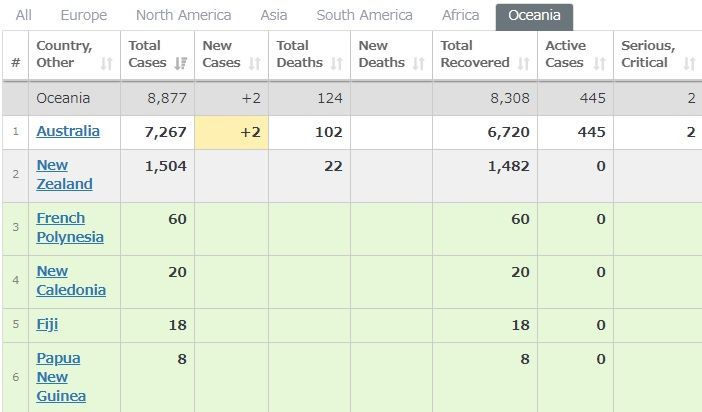Click Serious, Critical sort arrows

689,63
